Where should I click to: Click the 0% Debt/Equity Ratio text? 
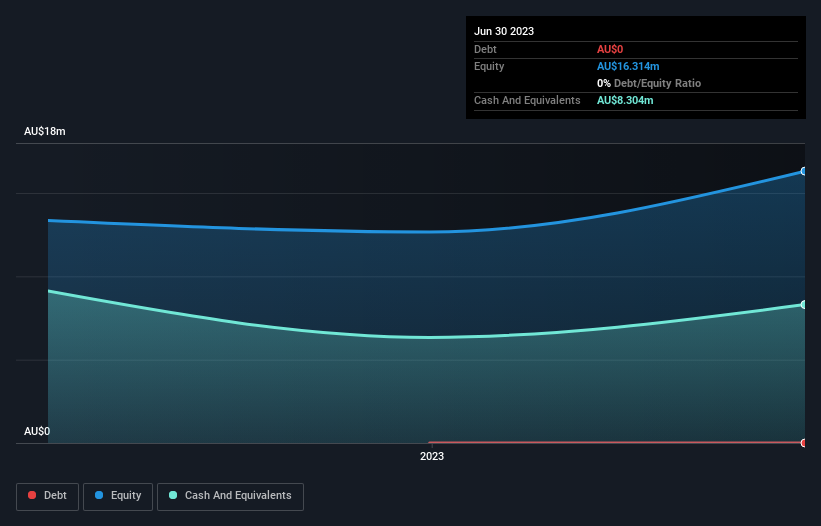(649, 83)
